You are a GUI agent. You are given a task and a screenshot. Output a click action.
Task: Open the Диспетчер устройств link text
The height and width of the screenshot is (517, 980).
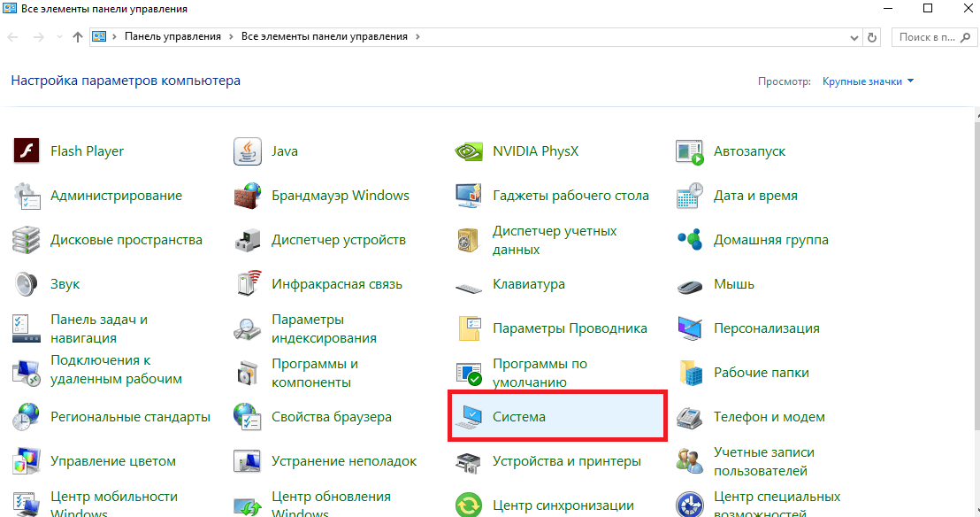point(339,240)
